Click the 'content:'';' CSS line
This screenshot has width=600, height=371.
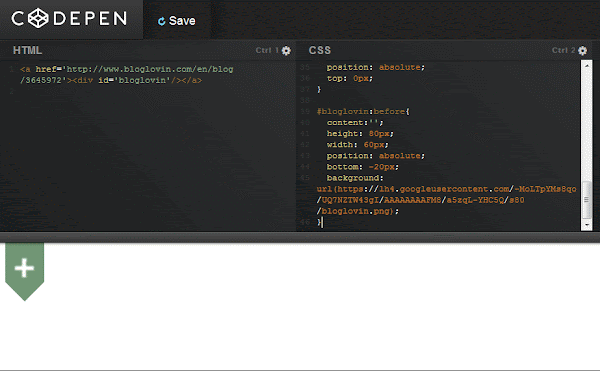click(x=355, y=123)
